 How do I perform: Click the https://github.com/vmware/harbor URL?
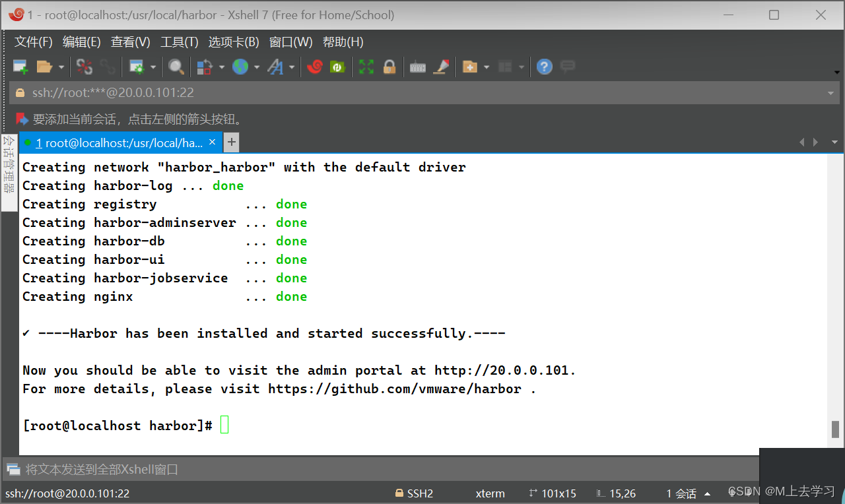point(395,389)
